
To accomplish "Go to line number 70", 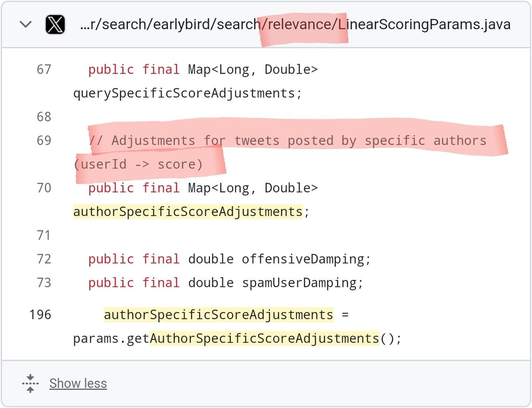I will tap(43, 188).
